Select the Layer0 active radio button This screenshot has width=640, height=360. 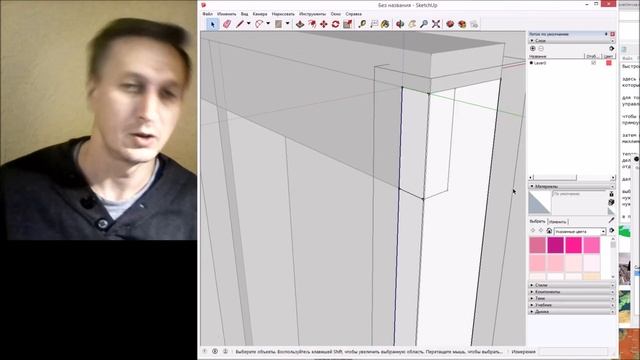point(531,63)
